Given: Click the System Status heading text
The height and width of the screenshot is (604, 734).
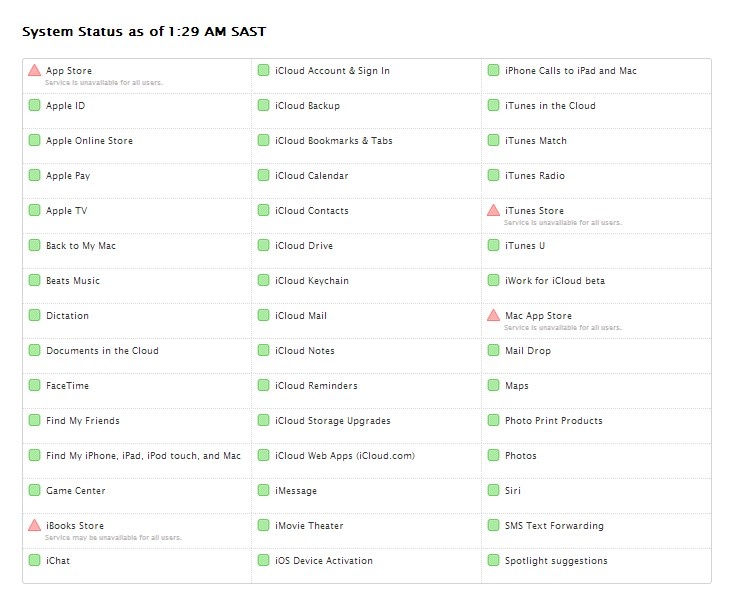Looking at the screenshot, I should [144, 32].
